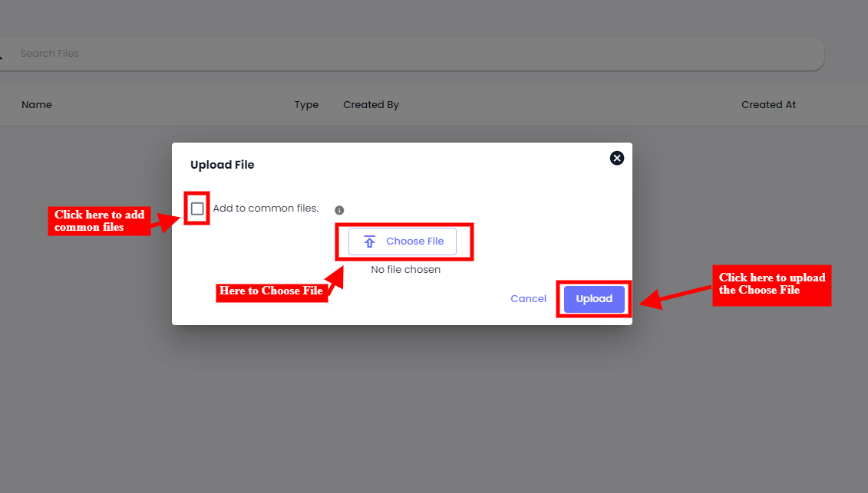Click the upload arrow icon in Choose File

[x=369, y=242]
